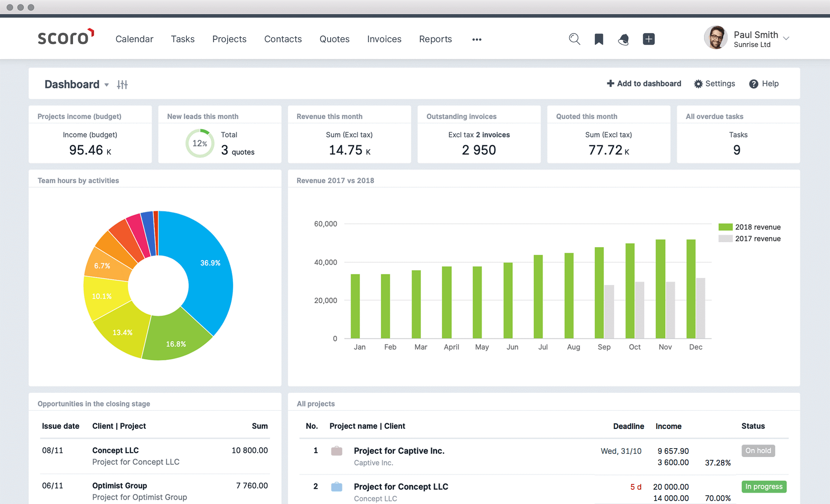
Task: Click the search icon in the top bar
Action: point(573,38)
